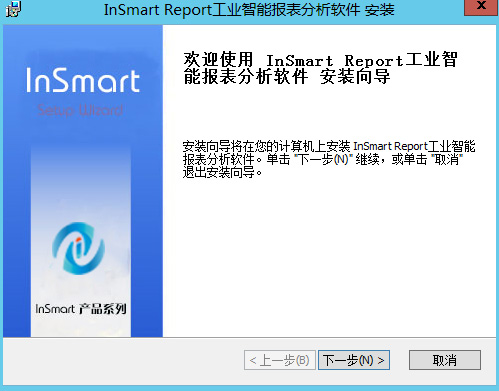Click the large InSmart banner title
Viewport: 499px width, 391px height.
tap(83, 80)
